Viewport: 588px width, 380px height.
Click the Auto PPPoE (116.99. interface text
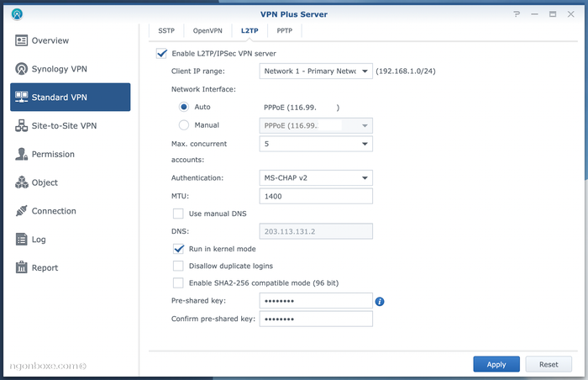click(302, 108)
